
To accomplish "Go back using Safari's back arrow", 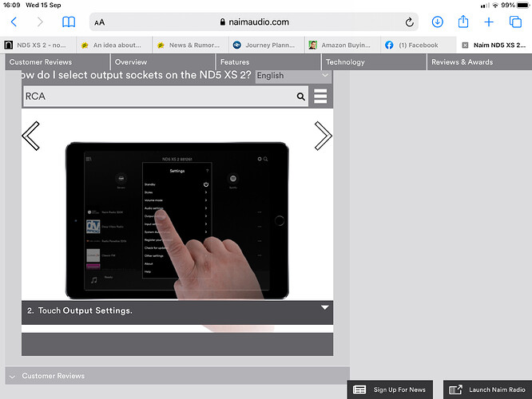I will [14, 22].
